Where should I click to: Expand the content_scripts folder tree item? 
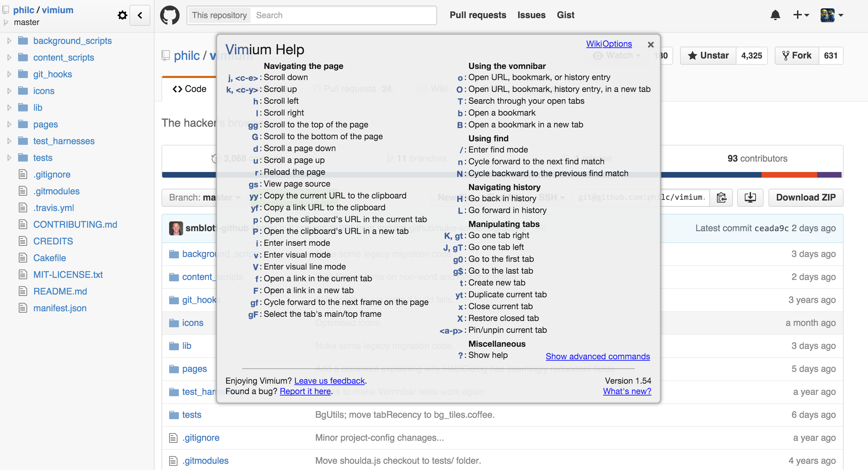[x=9, y=57]
